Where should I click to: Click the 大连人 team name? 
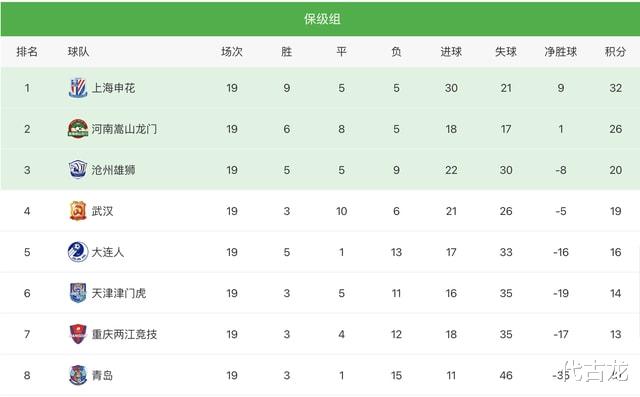pyautogui.click(x=108, y=252)
